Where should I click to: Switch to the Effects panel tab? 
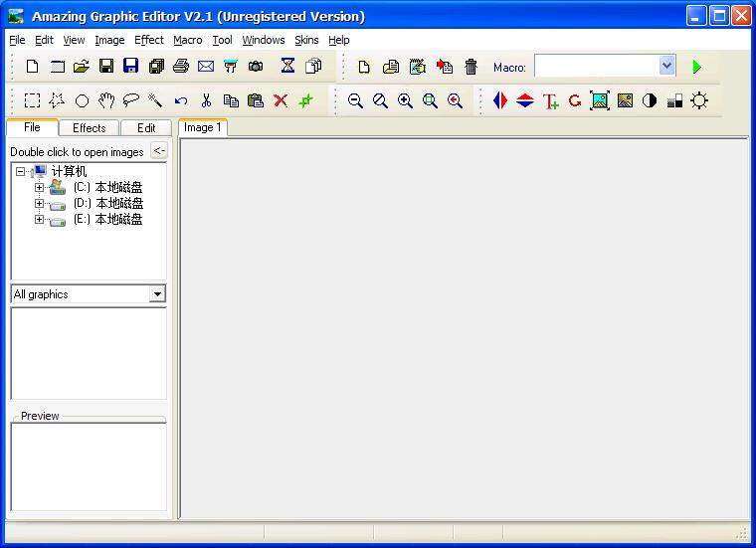coord(89,127)
